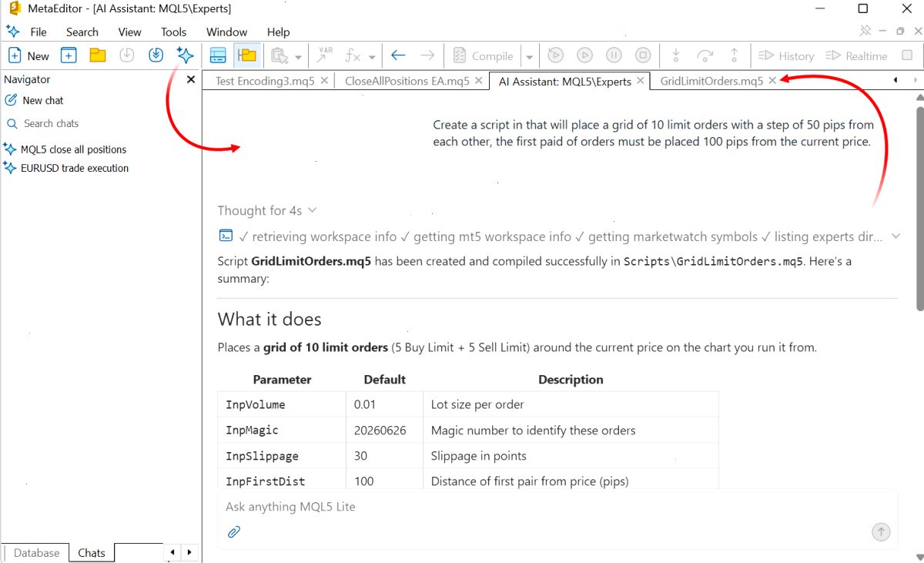Close the CloseAllPositions EA.mq5 tab
The width and height of the screenshot is (924, 563).
[x=479, y=81]
